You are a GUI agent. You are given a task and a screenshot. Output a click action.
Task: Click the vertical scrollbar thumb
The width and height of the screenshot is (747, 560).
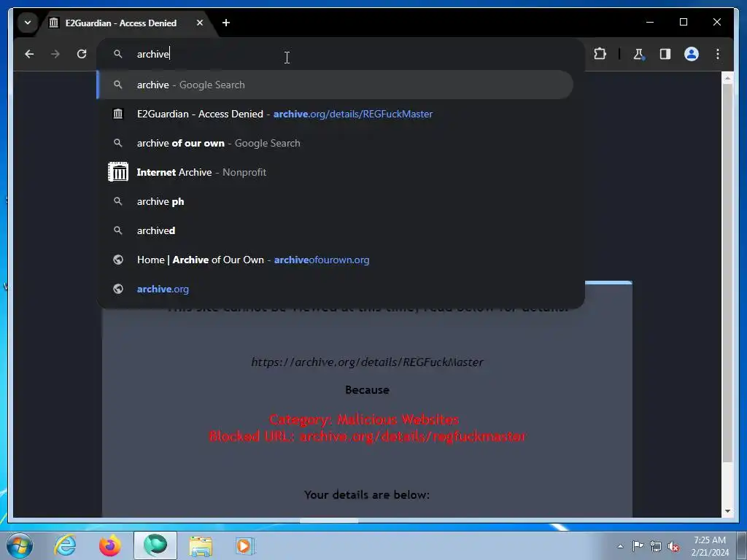(727, 273)
